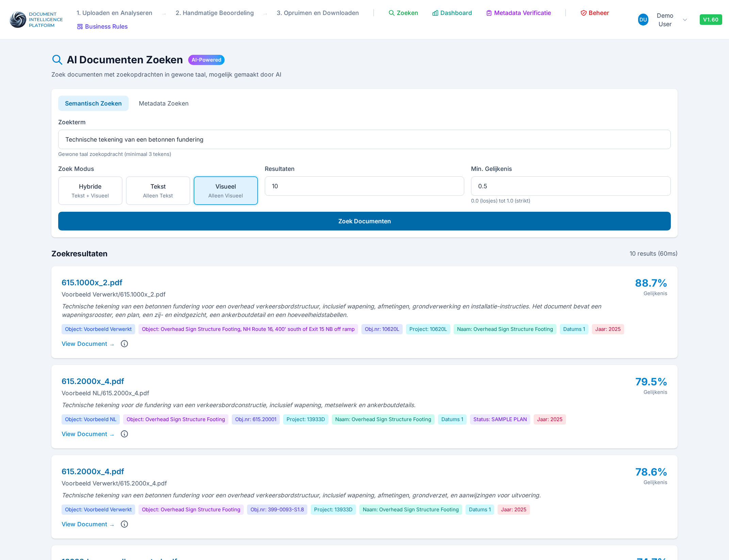
Task: Click View Document for 78.6% result
Action: pyautogui.click(x=88, y=524)
